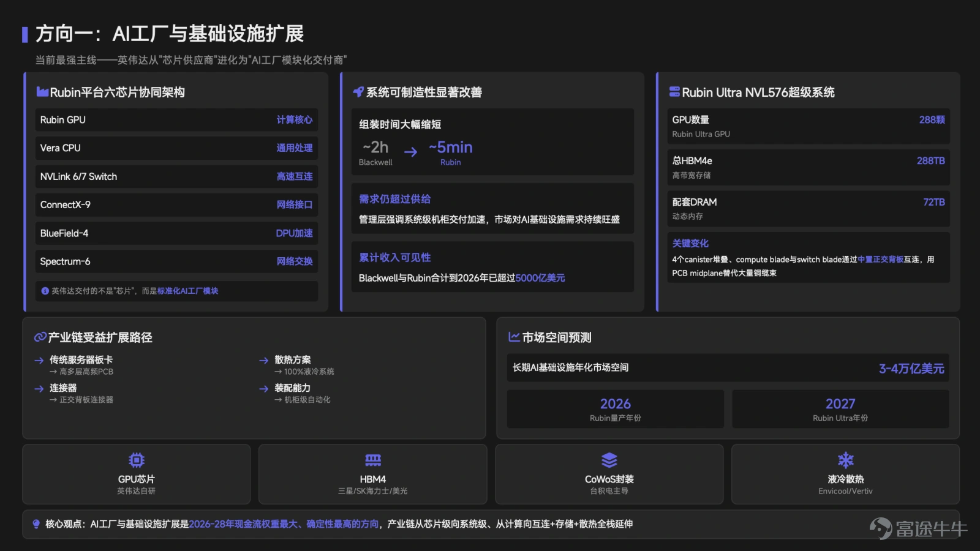Click the chain link icon beside 产业链受益扩展路径

coord(40,337)
